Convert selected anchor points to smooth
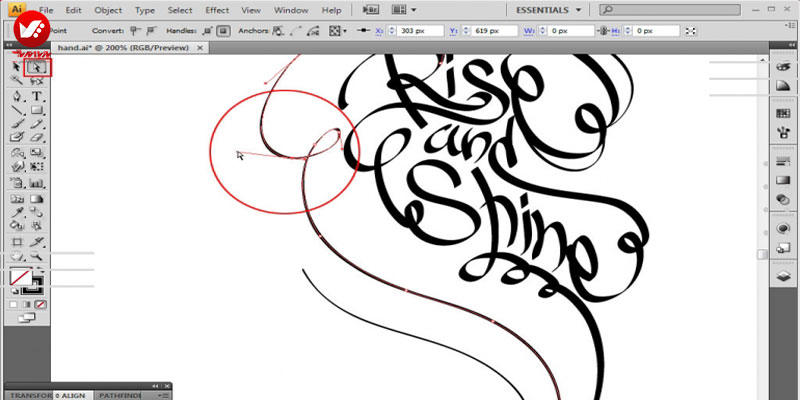Viewport: 800px width, 400px height. (x=151, y=31)
